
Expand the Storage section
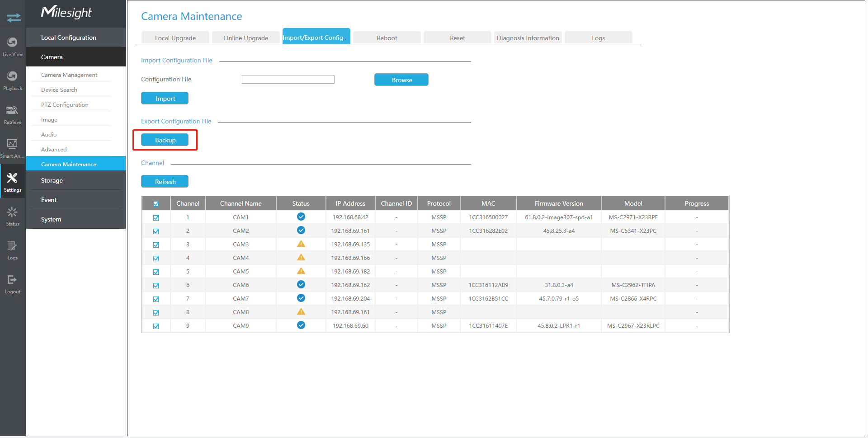click(76, 180)
